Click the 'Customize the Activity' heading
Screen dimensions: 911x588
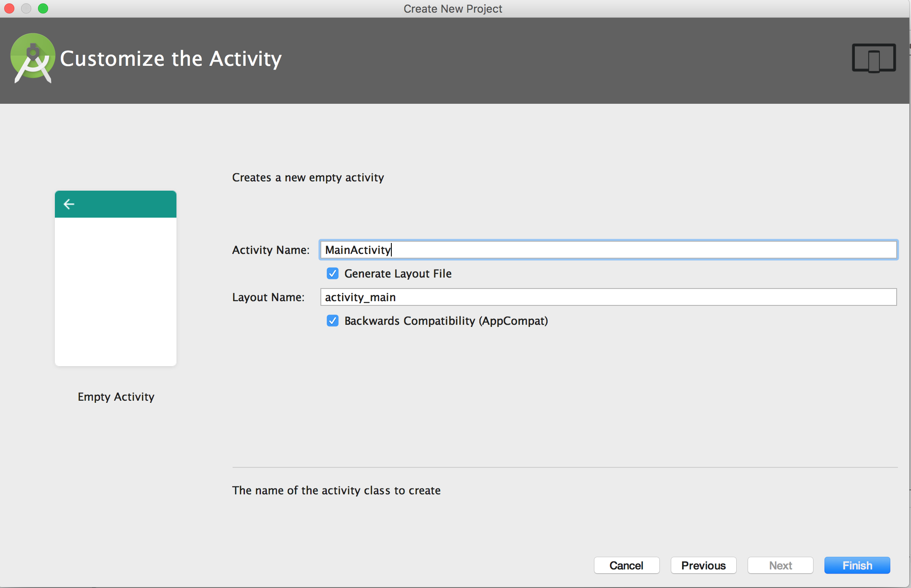tap(171, 59)
